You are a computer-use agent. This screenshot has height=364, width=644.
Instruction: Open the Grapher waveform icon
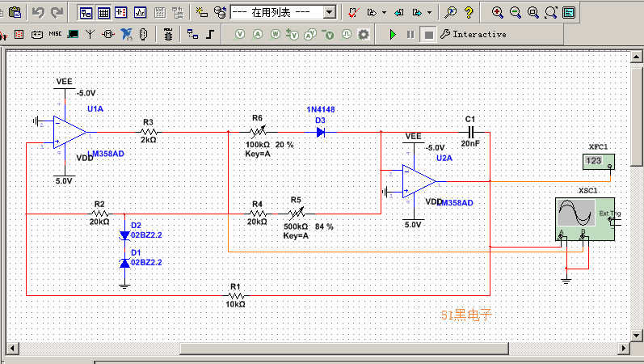(x=140, y=13)
